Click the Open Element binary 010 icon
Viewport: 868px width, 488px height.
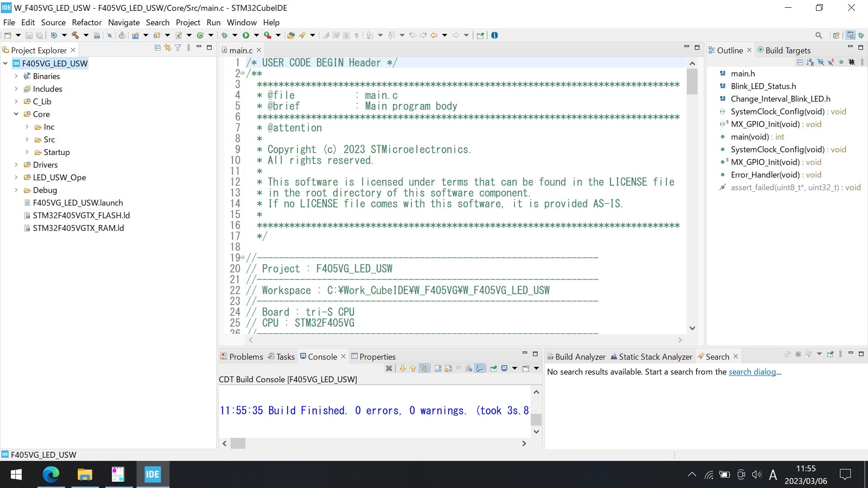point(97,35)
